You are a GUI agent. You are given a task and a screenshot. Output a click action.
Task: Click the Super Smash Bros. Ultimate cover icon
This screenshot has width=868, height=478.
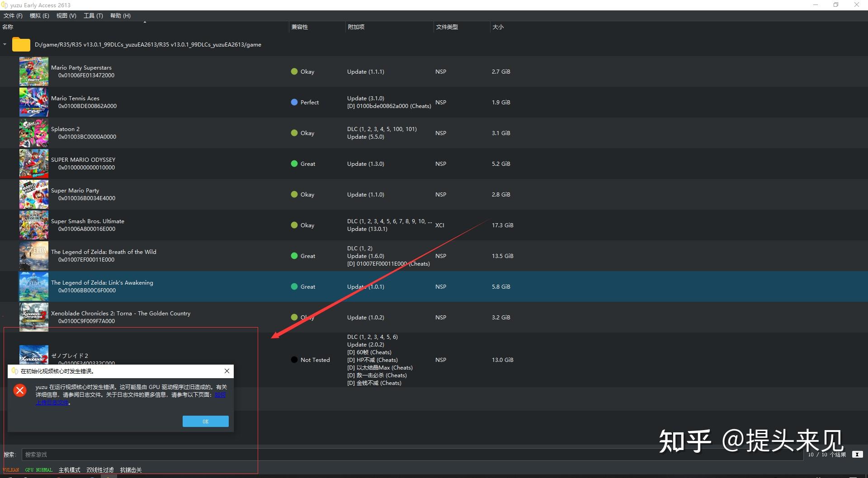[34, 225]
